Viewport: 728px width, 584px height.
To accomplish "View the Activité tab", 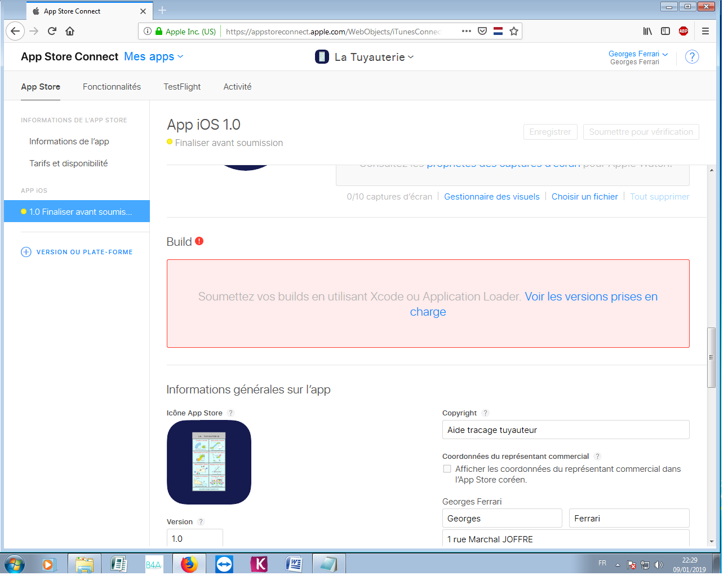I will pos(237,87).
